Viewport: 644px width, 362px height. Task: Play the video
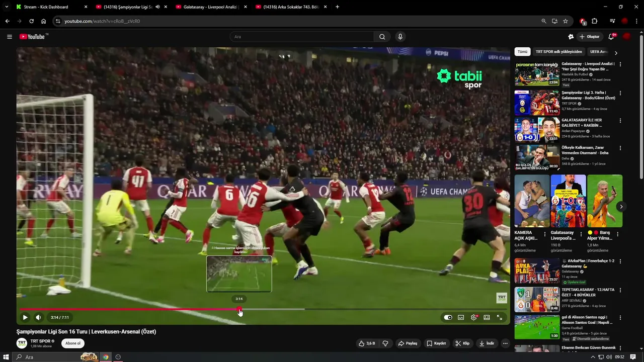25,317
